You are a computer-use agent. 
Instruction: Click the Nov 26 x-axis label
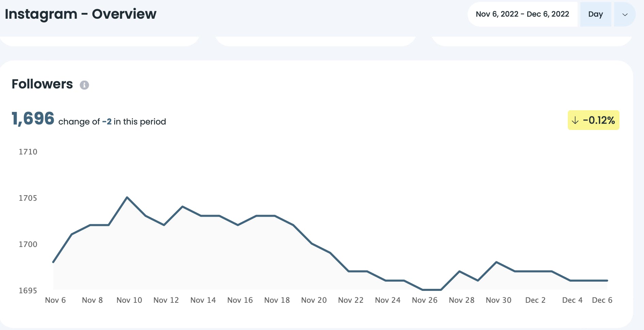(x=425, y=300)
